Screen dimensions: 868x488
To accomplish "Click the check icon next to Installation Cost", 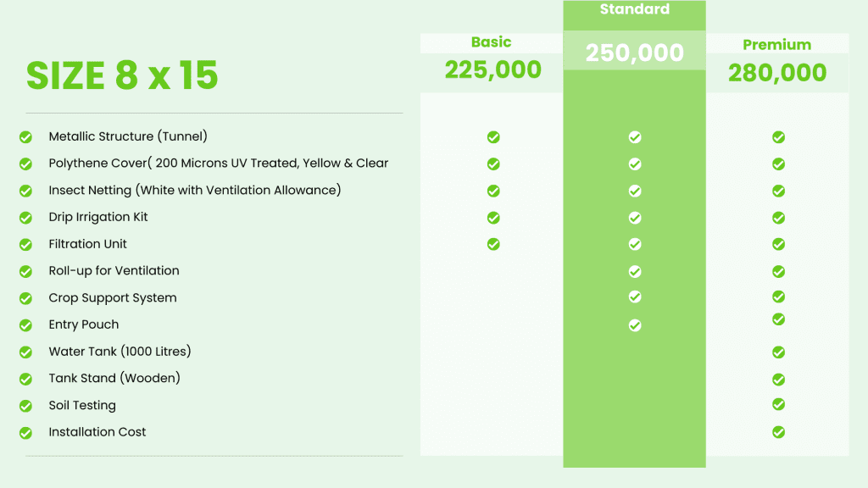I will (25, 433).
